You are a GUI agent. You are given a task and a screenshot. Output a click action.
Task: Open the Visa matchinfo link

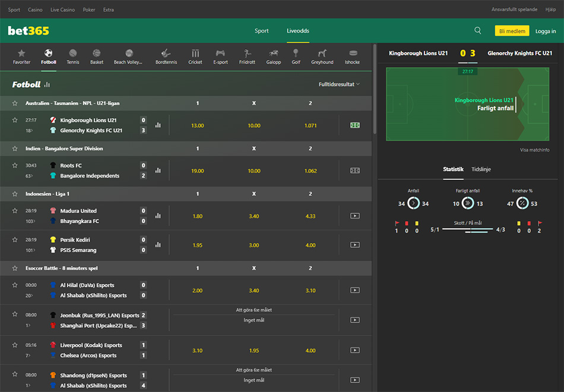[x=534, y=150]
